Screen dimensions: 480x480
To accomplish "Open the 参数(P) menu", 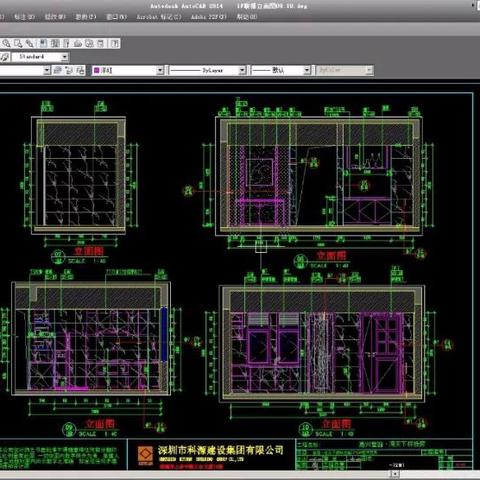I will [x=85, y=17].
